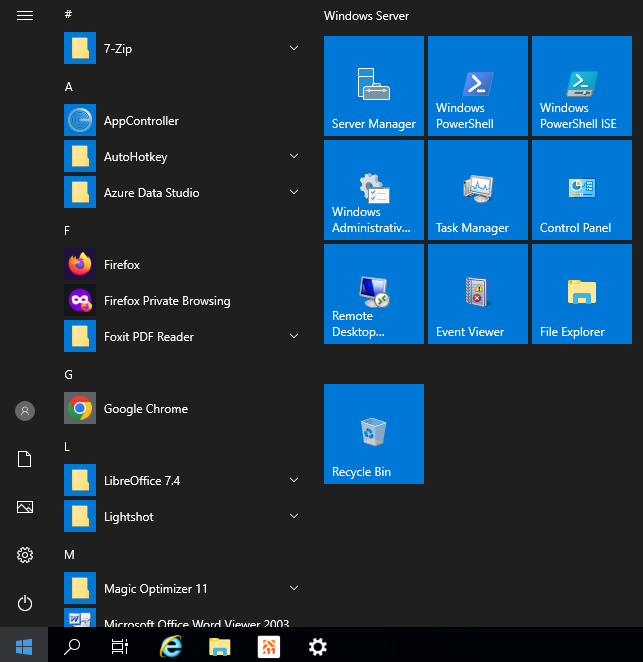Open the Control Panel tile
643x662 pixels.
(x=582, y=190)
